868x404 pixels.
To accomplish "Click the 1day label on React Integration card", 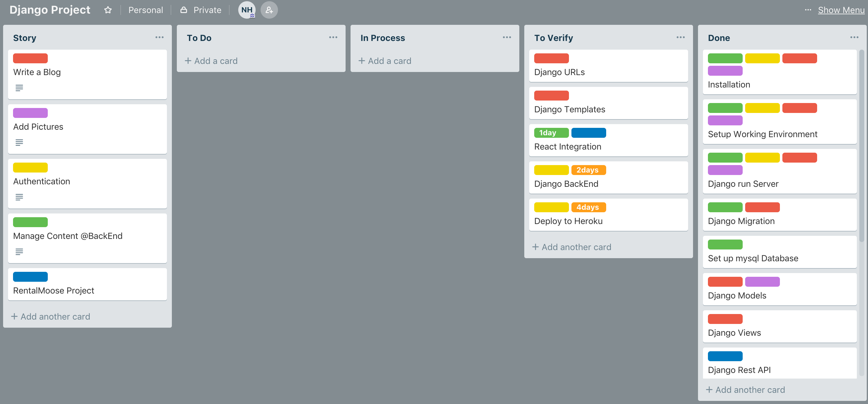I will pyautogui.click(x=550, y=133).
